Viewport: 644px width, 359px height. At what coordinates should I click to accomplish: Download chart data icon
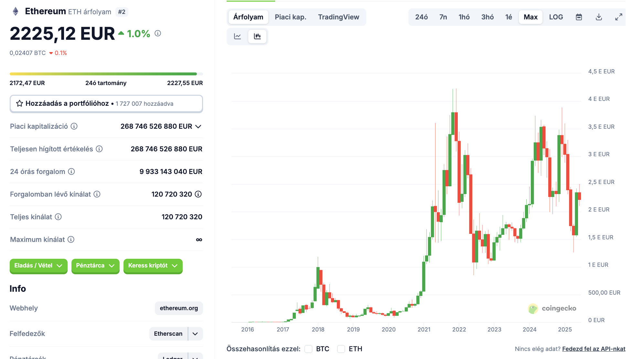[x=599, y=17]
